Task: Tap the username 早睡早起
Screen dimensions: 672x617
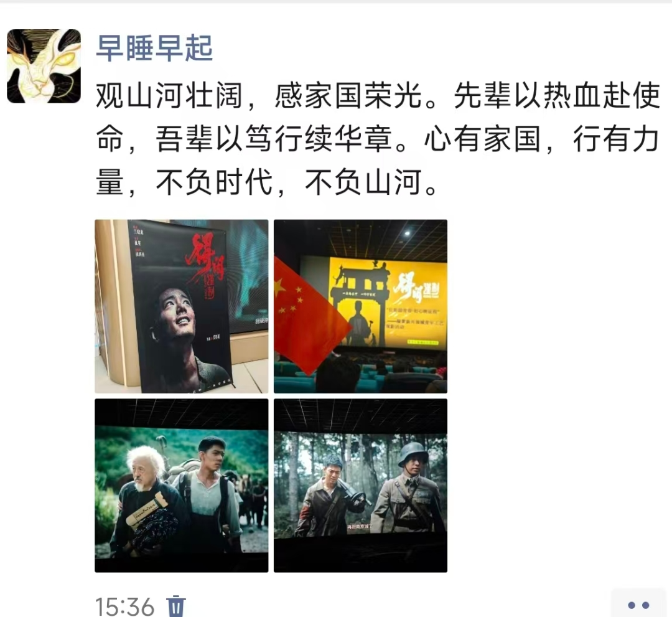Action: (x=154, y=47)
